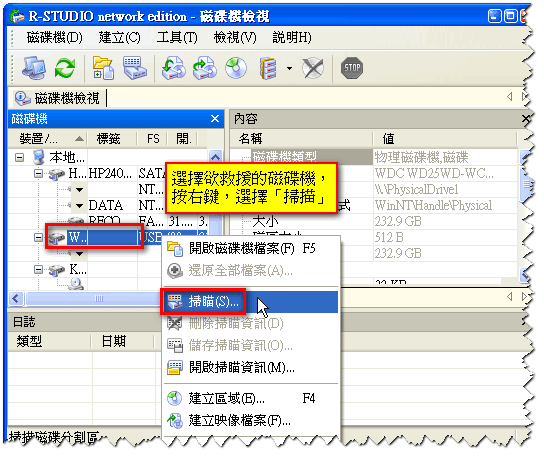Choose 掃瞄(S)... from context menu
The image size is (544, 456).
[x=250, y=302]
